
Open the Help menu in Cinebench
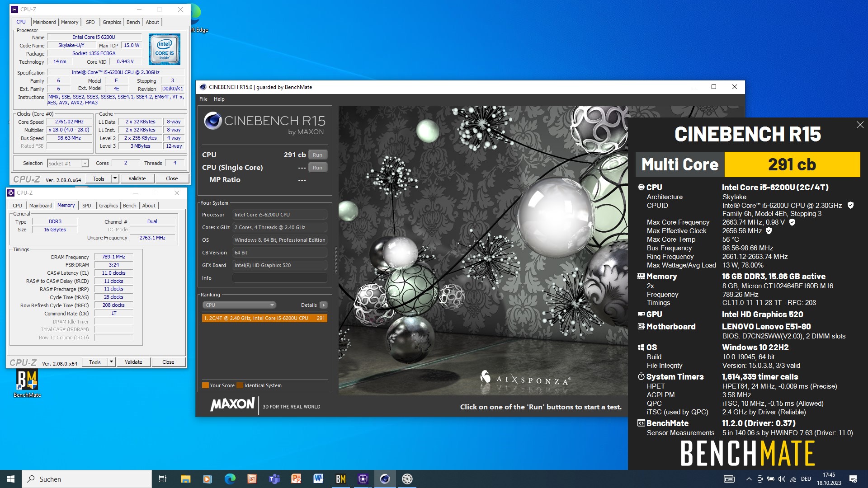219,99
